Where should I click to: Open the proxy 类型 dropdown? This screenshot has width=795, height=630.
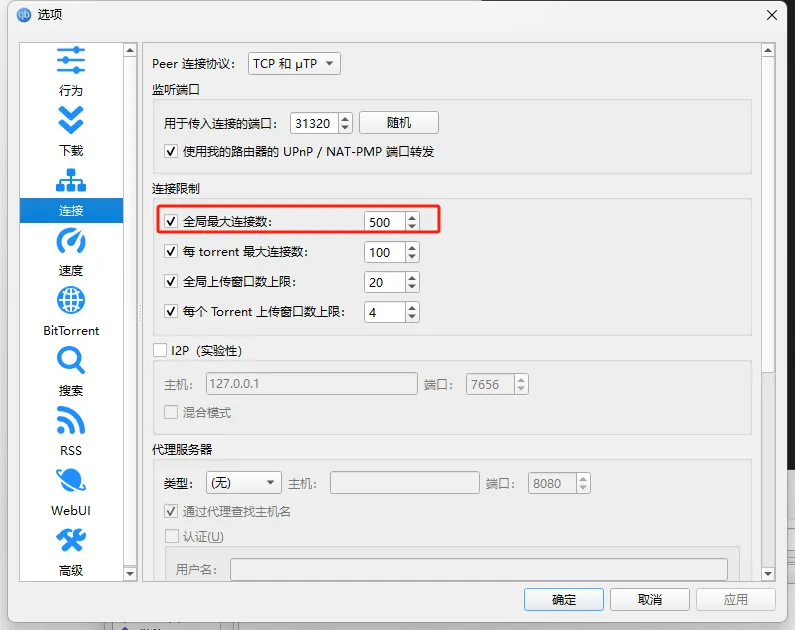click(243, 483)
